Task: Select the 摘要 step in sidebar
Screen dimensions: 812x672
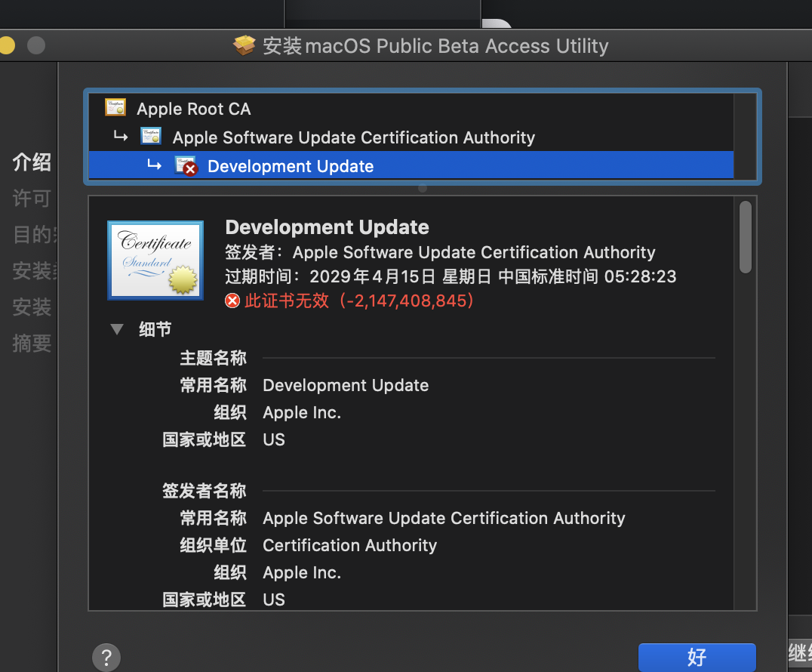Action: coord(32,343)
